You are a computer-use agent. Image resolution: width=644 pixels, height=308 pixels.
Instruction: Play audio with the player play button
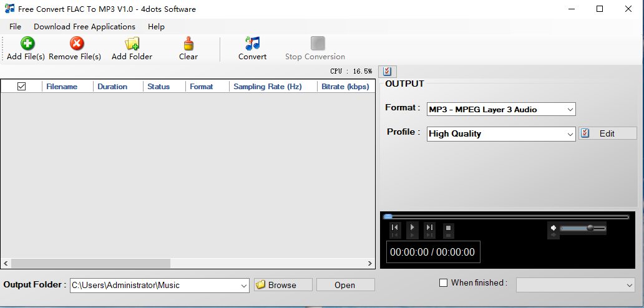412,227
